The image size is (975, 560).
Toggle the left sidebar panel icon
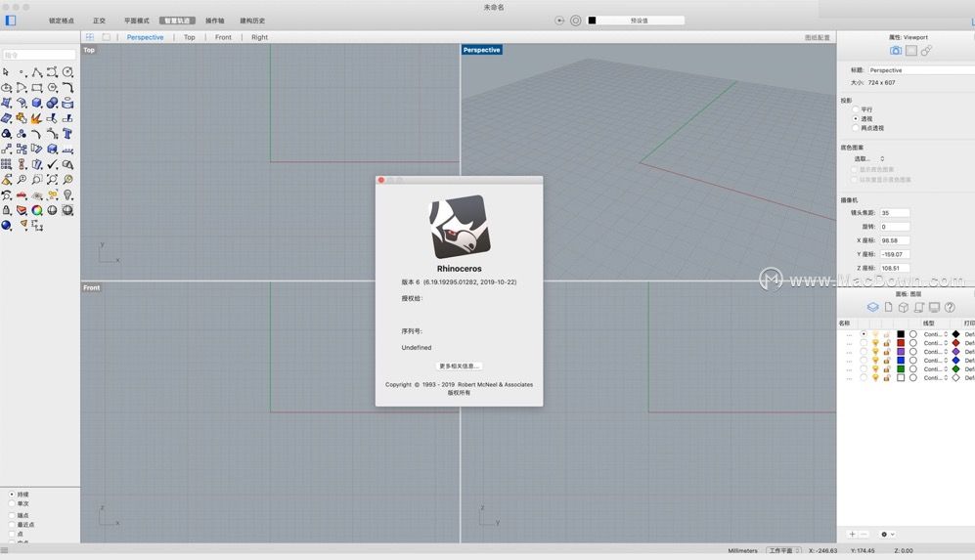point(11,21)
